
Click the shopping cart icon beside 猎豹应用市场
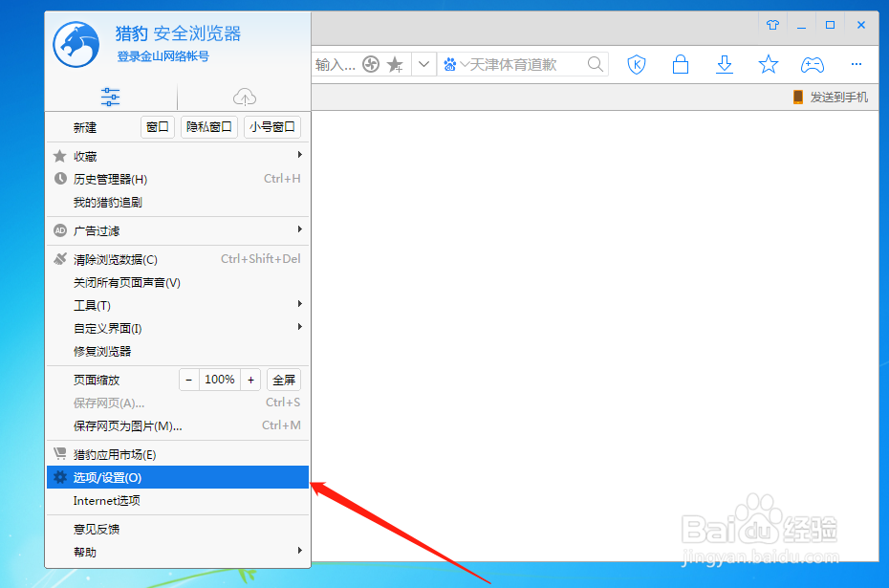(60, 453)
